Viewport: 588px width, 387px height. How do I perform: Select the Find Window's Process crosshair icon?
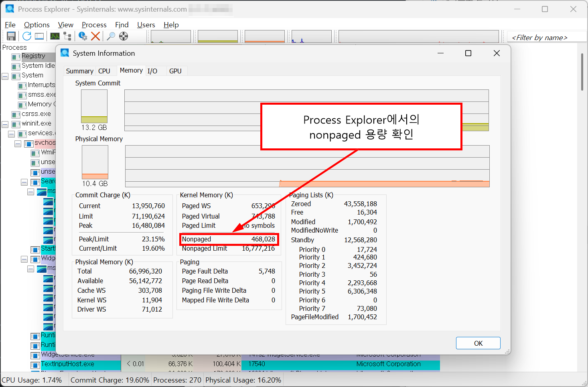click(124, 36)
